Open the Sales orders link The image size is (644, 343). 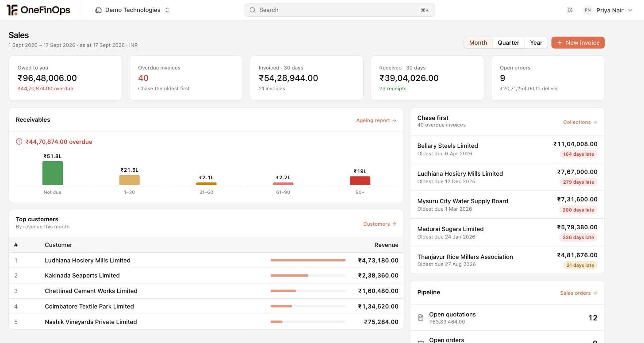579,293
